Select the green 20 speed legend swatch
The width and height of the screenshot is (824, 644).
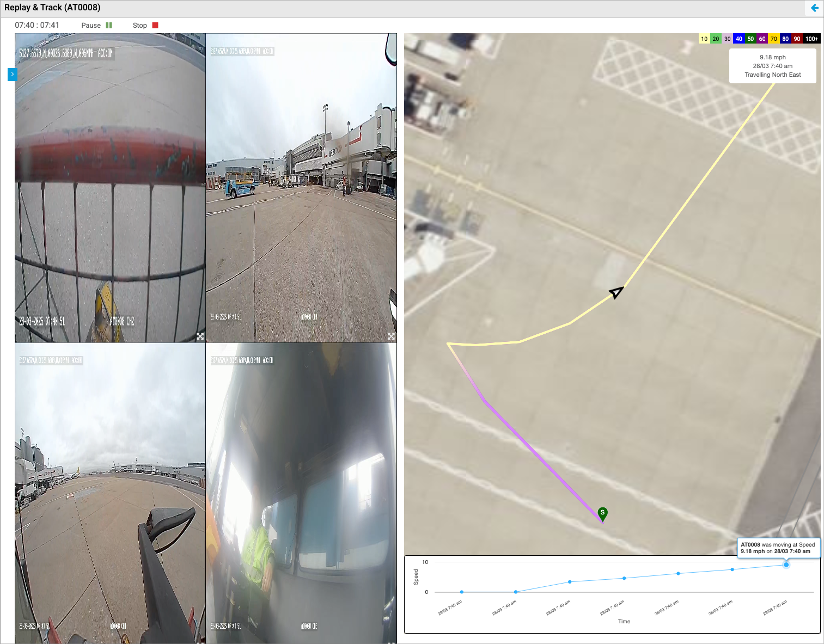(x=716, y=39)
